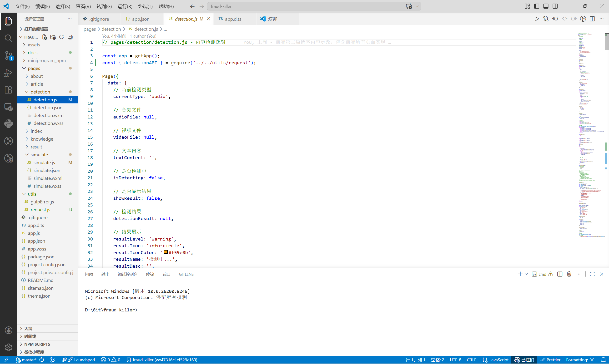
Task: Refresh the explorer file tree
Action: (x=61, y=37)
